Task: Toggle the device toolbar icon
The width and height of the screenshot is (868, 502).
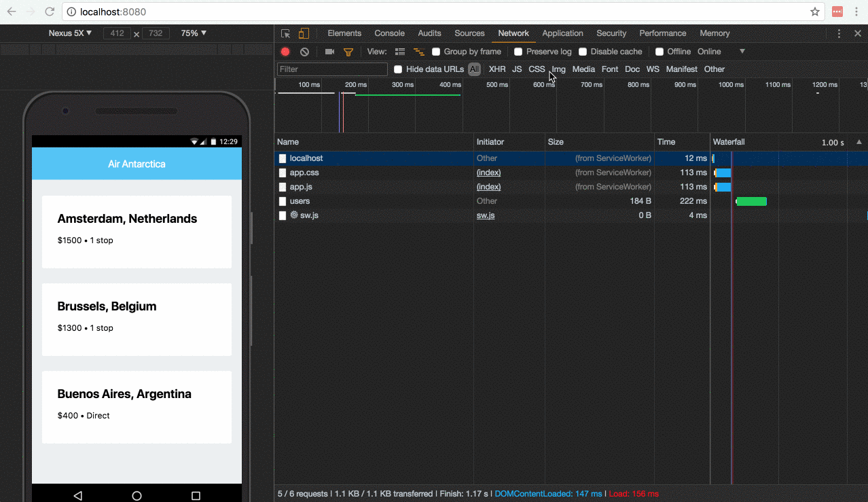Action: 304,33
